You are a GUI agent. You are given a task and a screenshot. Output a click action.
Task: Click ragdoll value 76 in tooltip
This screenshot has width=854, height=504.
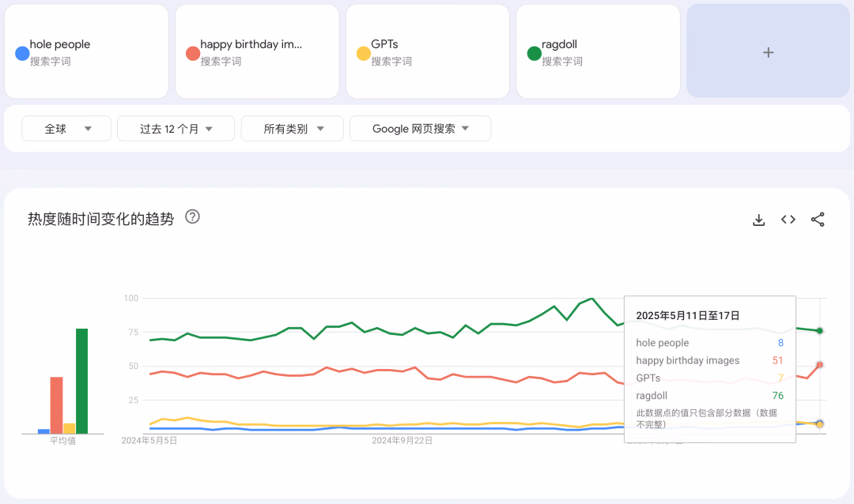[x=777, y=396]
